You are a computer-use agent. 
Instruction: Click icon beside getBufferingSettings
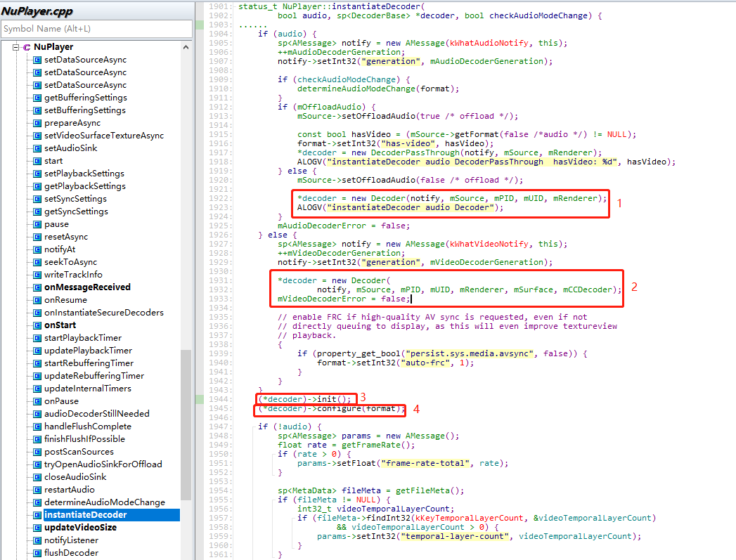pos(37,98)
